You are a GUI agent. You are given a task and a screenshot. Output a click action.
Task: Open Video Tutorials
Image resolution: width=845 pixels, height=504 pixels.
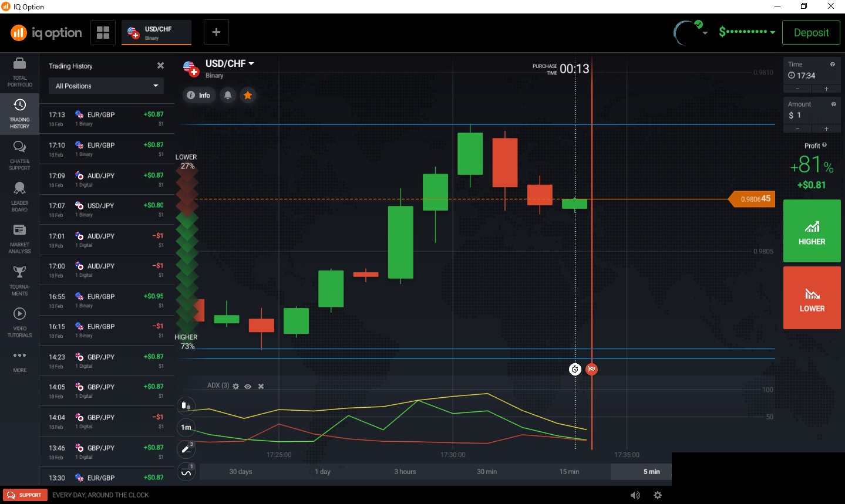[x=19, y=323]
